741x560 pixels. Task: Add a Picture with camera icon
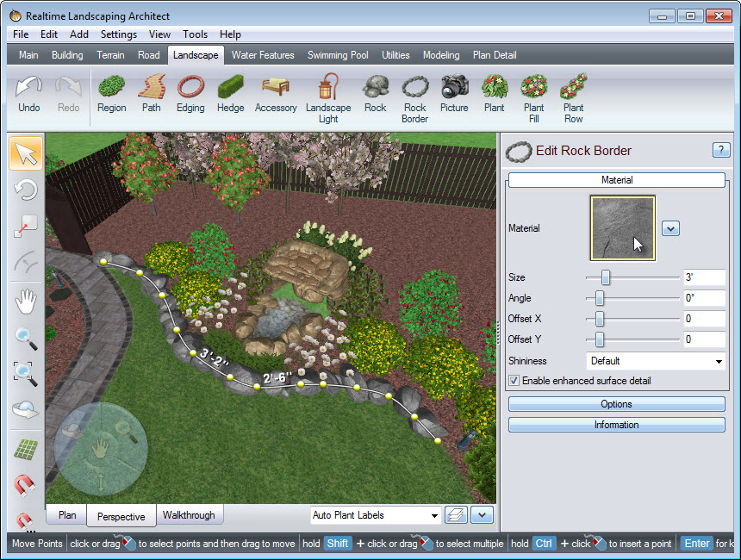tap(454, 94)
